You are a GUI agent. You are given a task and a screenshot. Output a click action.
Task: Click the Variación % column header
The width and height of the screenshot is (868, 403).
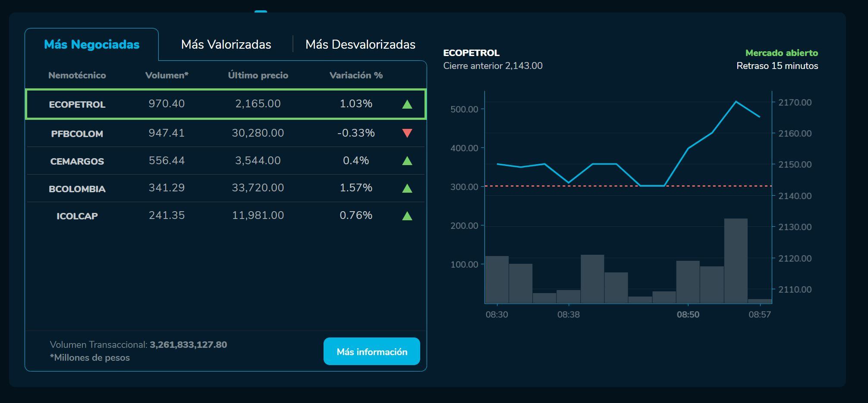[x=356, y=75]
